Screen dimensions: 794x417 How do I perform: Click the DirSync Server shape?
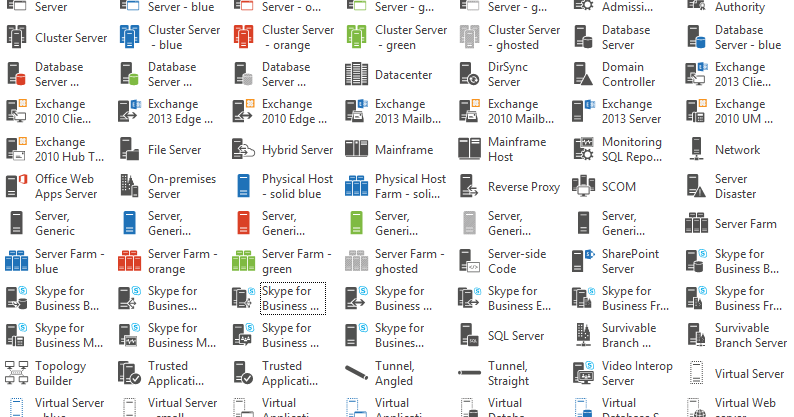click(x=469, y=74)
